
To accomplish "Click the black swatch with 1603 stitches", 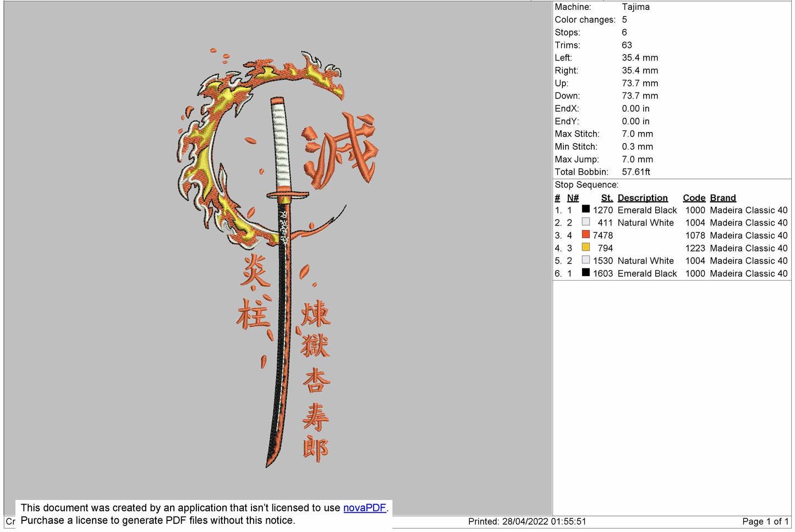I will pos(585,272).
